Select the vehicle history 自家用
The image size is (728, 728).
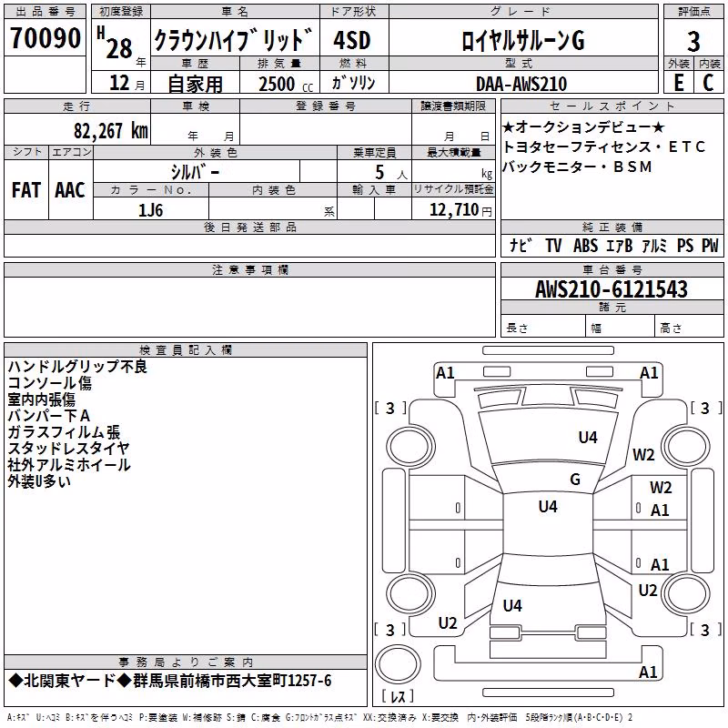click(195, 84)
